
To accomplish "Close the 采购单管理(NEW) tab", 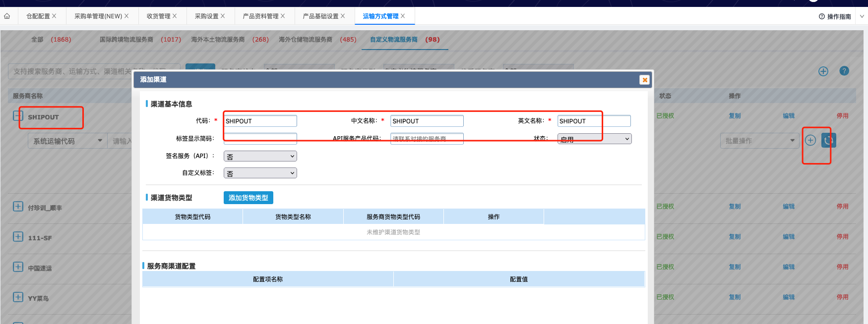I will pos(126,16).
